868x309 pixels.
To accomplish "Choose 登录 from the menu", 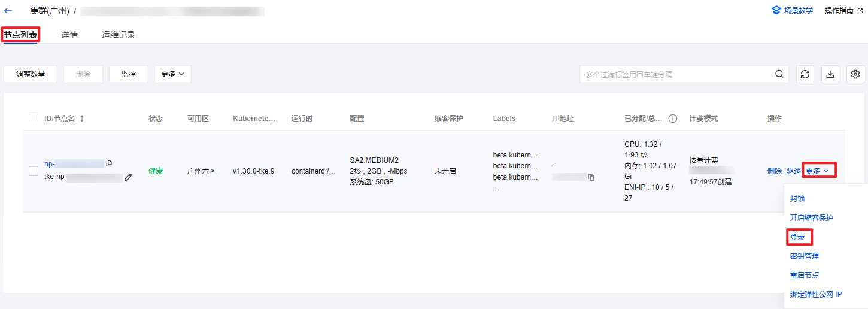I will (x=797, y=237).
